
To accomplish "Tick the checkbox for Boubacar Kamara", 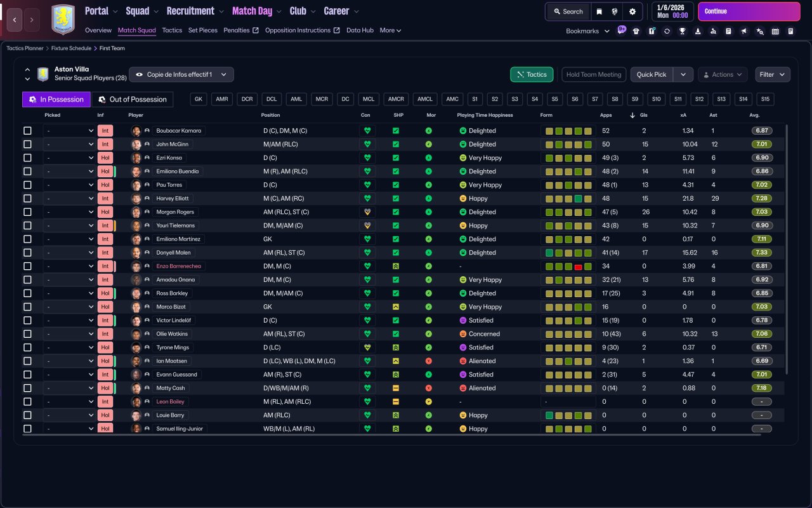I will pyautogui.click(x=27, y=131).
